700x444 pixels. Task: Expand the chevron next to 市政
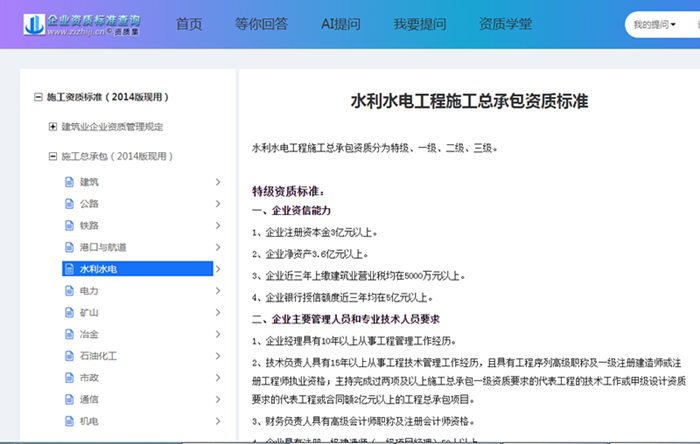pyautogui.click(x=218, y=378)
